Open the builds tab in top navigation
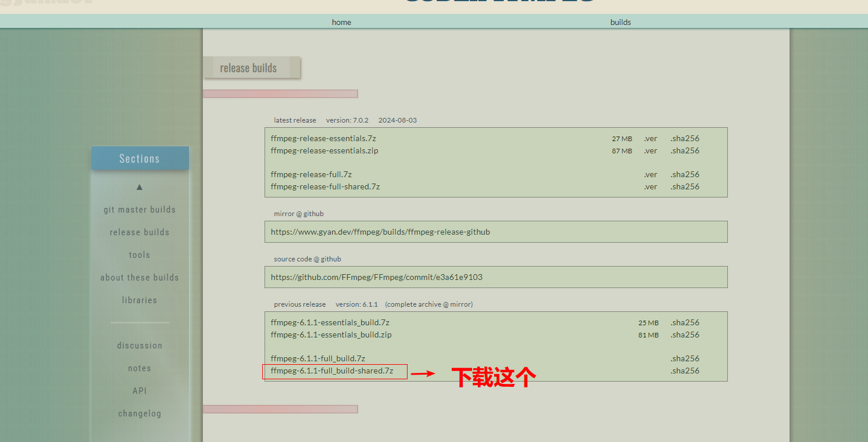 [x=620, y=22]
